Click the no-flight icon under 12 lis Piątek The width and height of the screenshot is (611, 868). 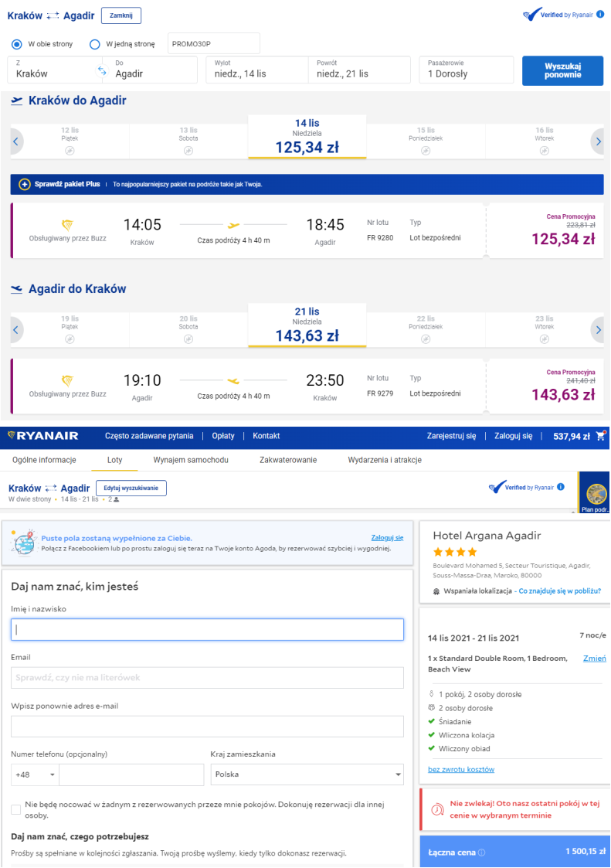click(70, 151)
